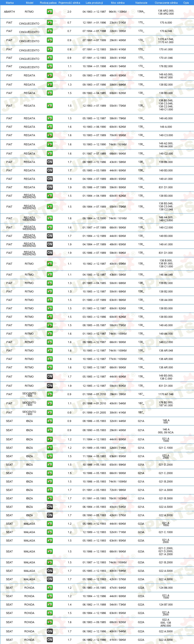Click petrol icon for RITMO 63kW / 86KM

pyautogui.click(x=50, y=300)
